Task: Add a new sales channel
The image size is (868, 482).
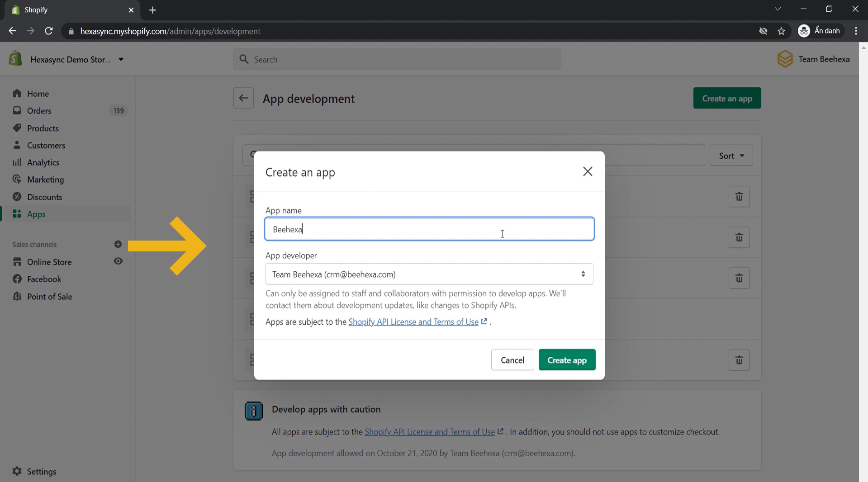Action: [x=118, y=244]
